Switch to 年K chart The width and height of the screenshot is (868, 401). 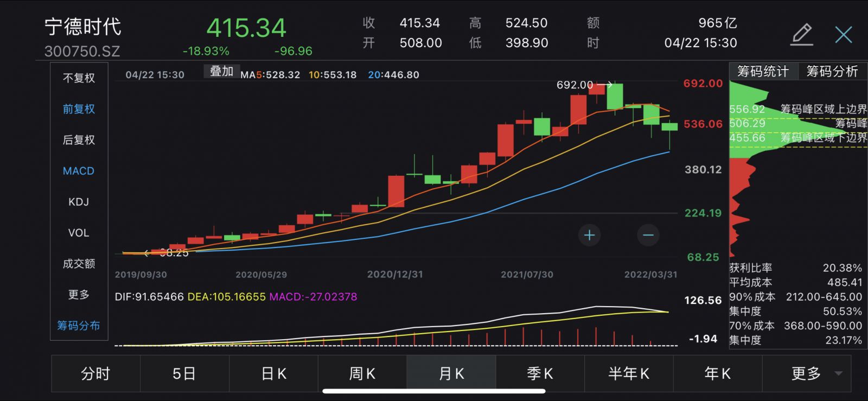(x=718, y=373)
